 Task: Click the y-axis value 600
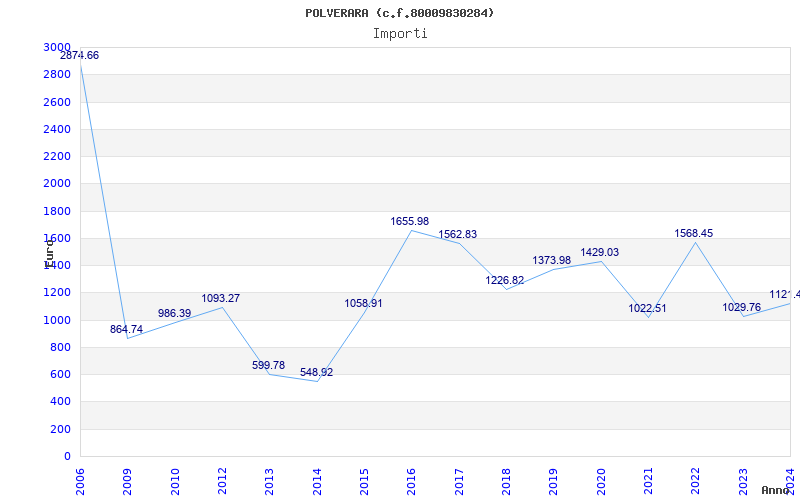click(x=61, y=374)
